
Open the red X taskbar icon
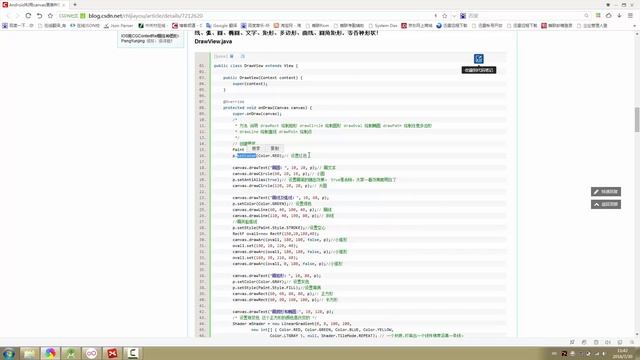[x=112, y=353]
